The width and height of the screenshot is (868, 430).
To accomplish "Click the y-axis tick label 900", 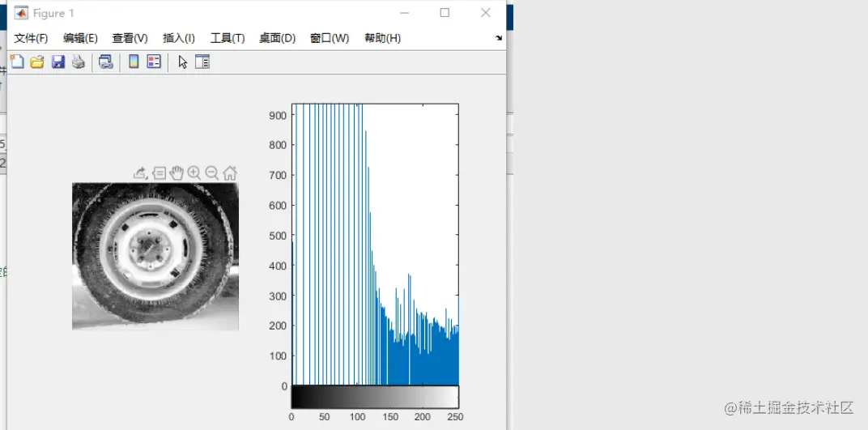I will pyautogui.click(x=278, y=115).
